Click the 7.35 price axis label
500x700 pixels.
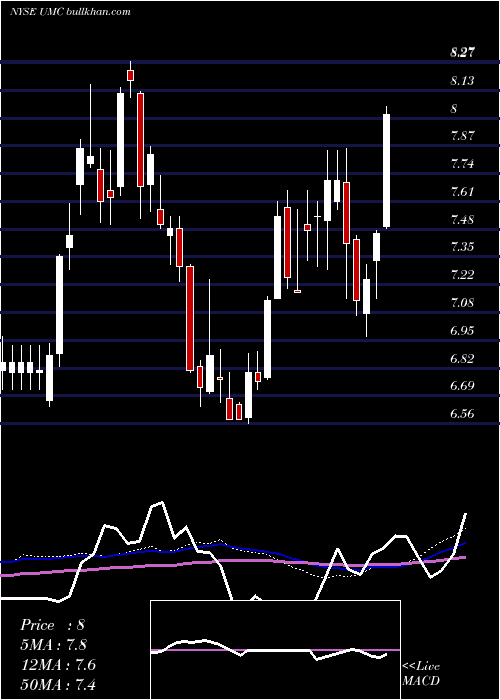click(462, 247)
